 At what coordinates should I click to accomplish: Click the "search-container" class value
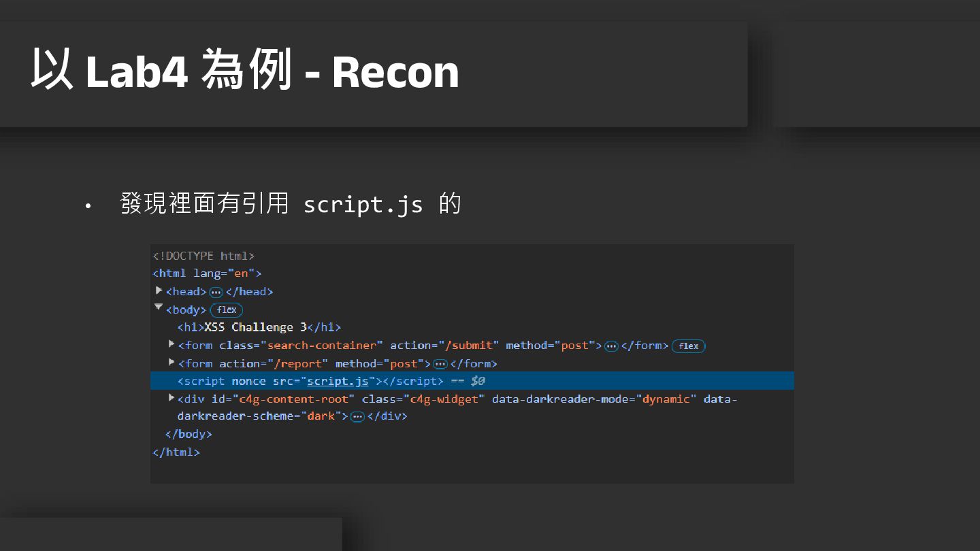322,346
